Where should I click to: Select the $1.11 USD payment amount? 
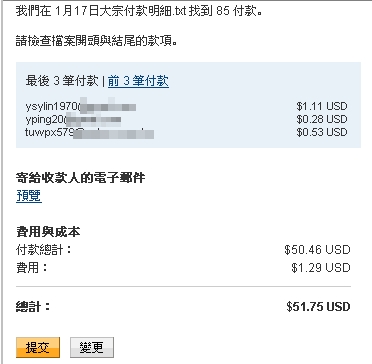(322, 107)
